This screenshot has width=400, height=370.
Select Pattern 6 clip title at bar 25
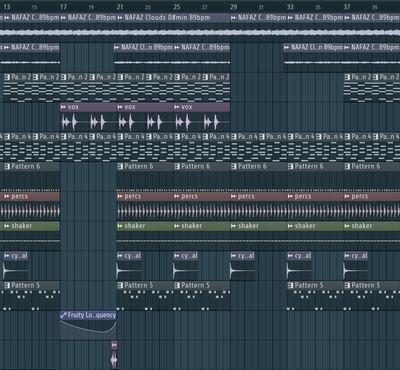[196, 166]
